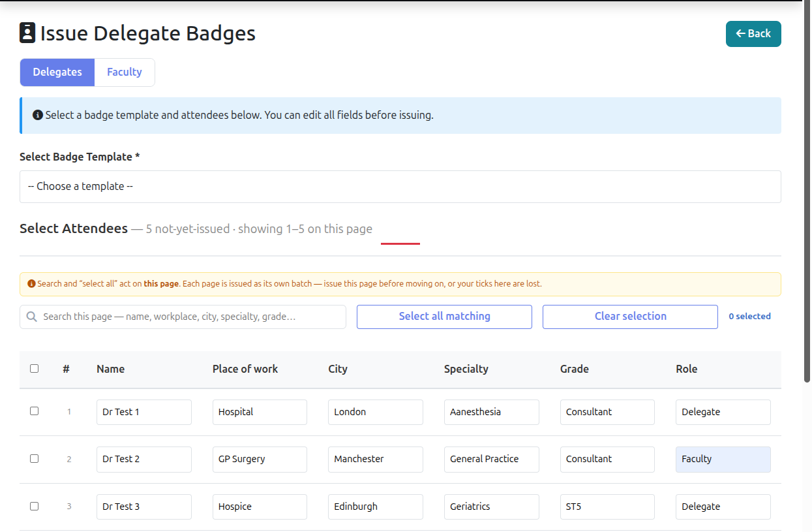The width and height of the screenshot is (812, 532).
Task: Edit the Hospice place of work field
Action: [x=260, y=507]
